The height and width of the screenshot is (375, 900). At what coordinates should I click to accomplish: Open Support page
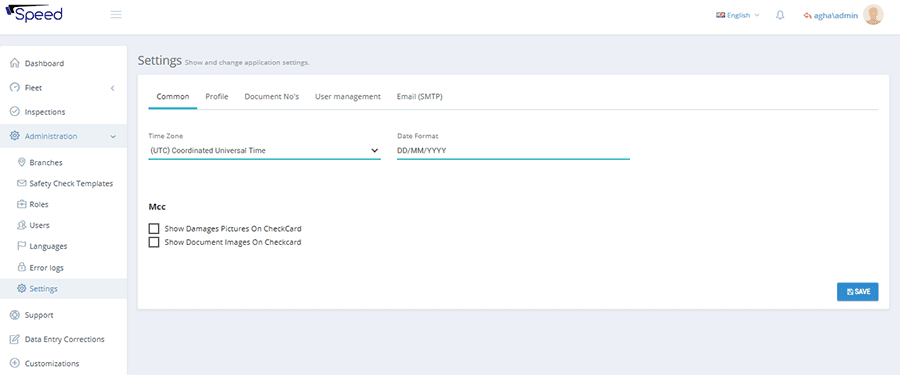39,315
